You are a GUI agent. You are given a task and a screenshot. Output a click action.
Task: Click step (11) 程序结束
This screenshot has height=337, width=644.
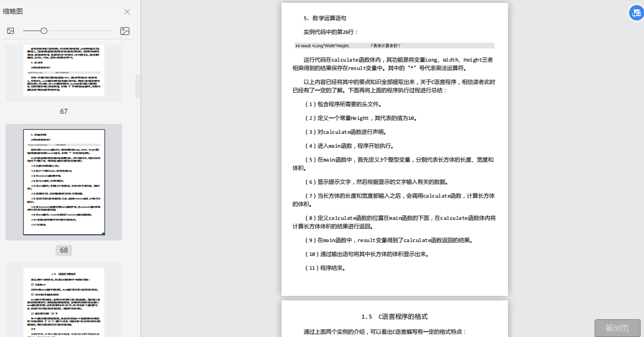tap(324, 268)
